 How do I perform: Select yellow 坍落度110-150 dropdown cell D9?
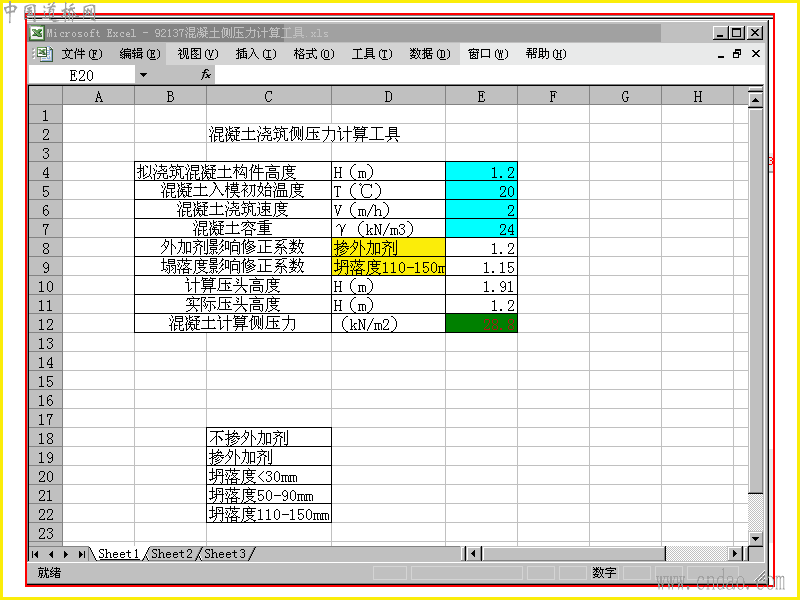pos(388,267)
